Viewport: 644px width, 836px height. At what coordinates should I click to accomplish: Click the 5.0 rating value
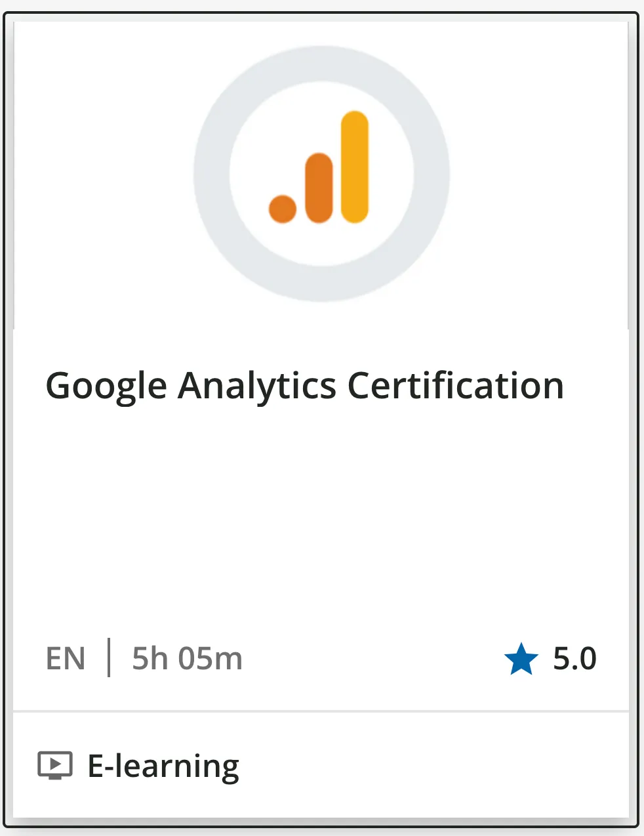(x=574, y=658)
